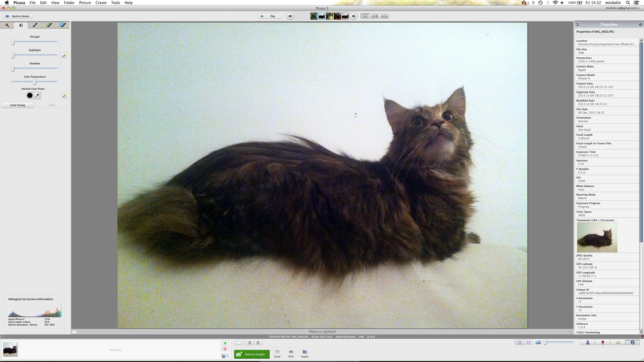This screenshot has width=644, height=362.
Task: Toggle the People panel button
Action: [587, 343]
